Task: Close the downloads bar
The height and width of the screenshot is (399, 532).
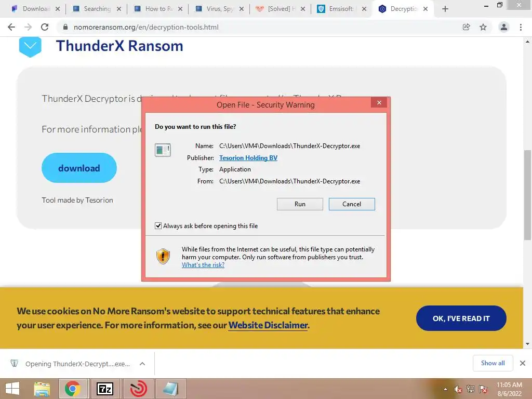Action: (x=523, y=363)
